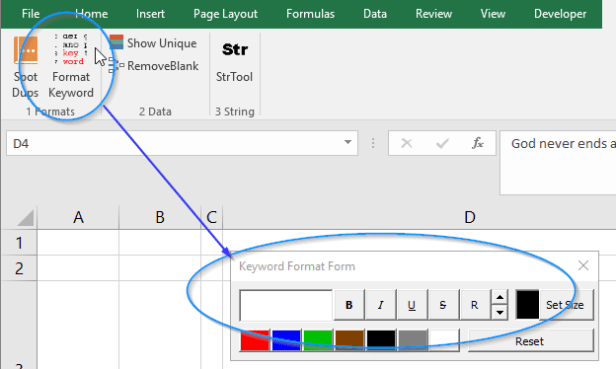
Task: Select column D header
Action: click(420, 217)
